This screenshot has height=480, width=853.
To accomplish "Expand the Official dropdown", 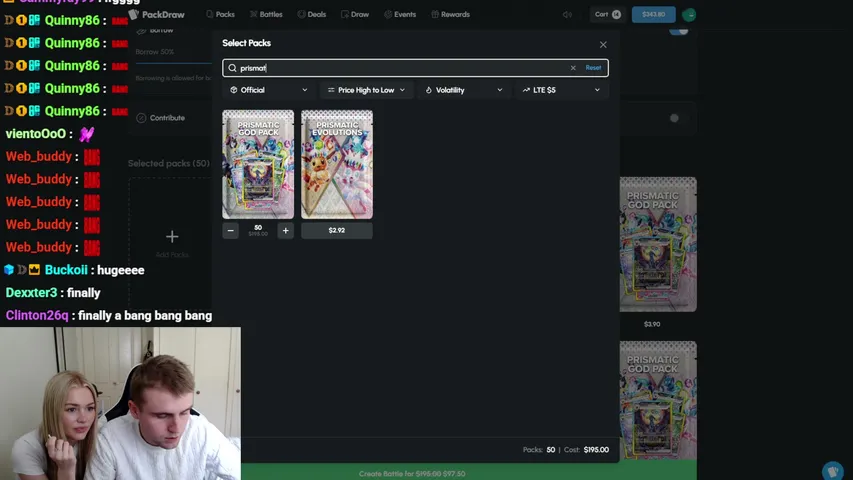I will (268, 90).
